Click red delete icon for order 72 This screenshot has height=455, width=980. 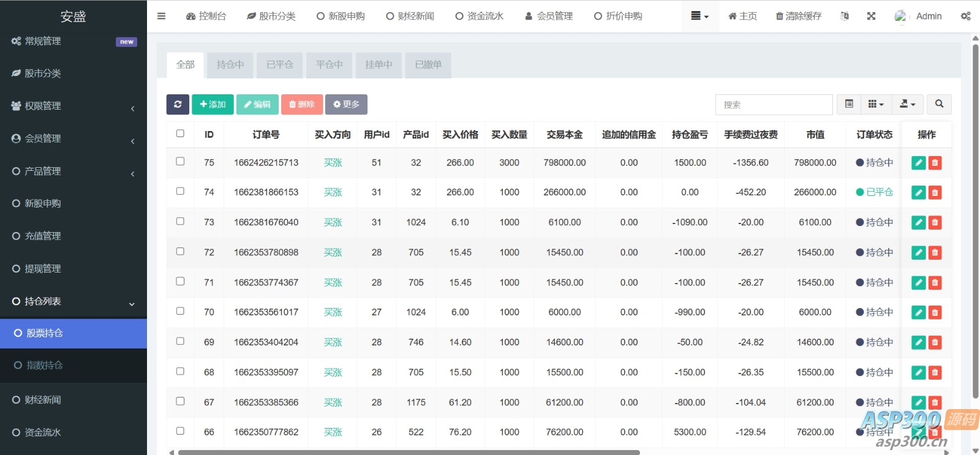935,252
